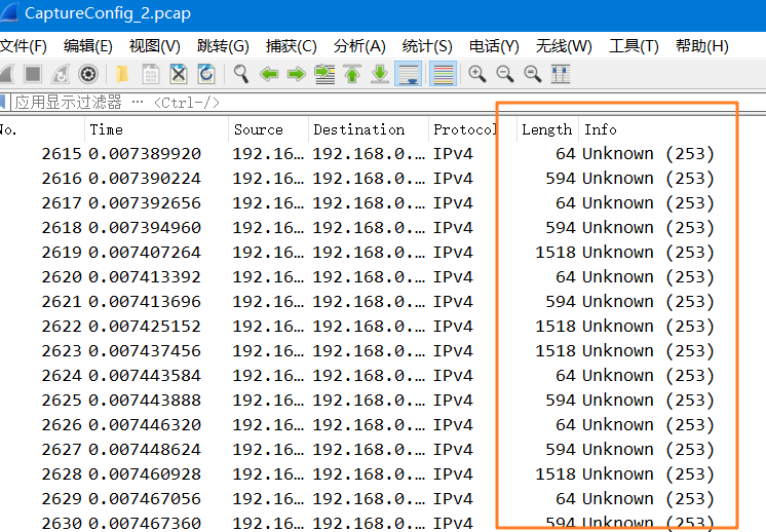Open the 帮助(H) menu
Image resolution: width=766 pixels, height=532 pixels.
[x=702, y=46]
